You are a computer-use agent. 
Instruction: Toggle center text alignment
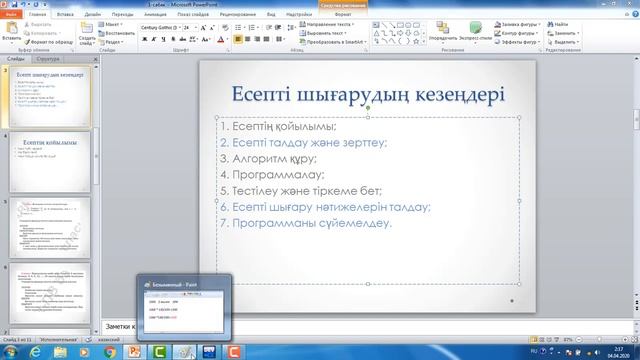tap(247, 39)
